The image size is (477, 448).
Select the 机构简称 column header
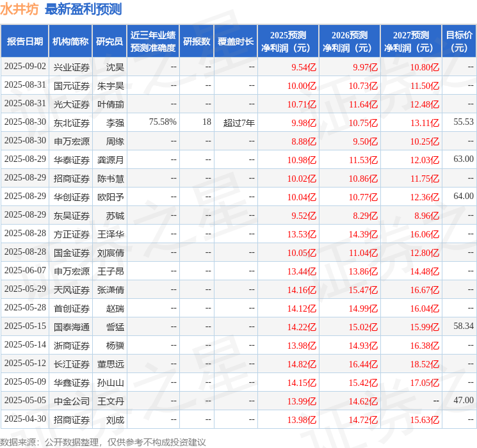point(70,42)
